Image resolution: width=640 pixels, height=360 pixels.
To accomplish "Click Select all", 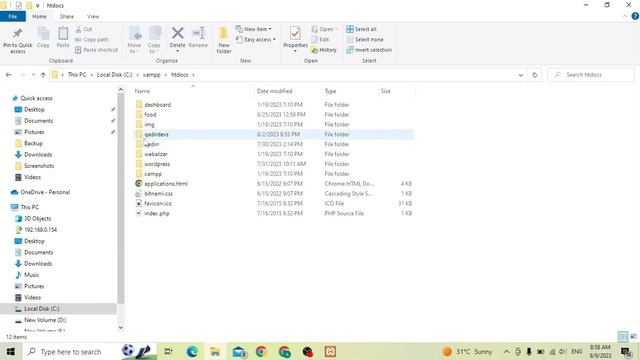I will point(361,29).
